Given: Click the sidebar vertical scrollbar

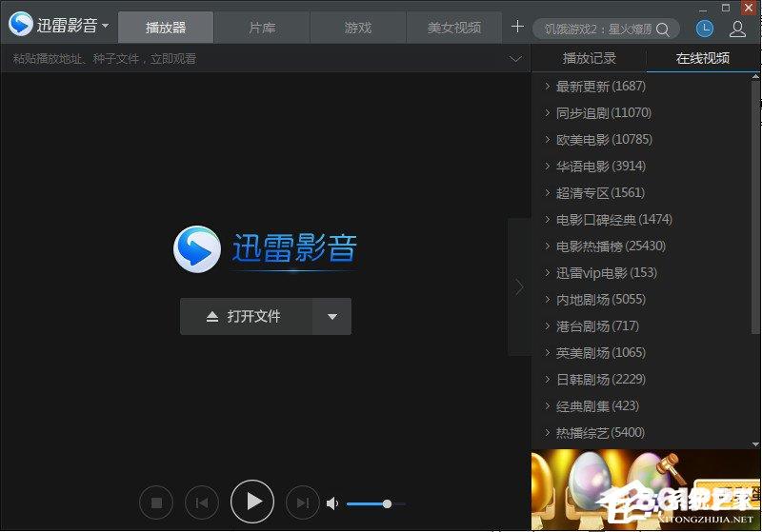Looking at the screenshot, I should [x=755, y=207].
